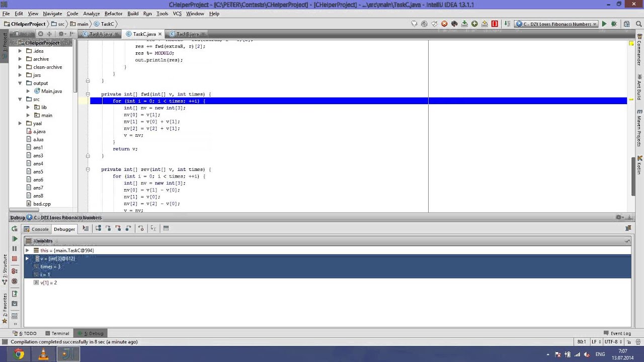Click UTF-8 encoding in status bar
The height and width of the screenshot is (362, 644).
(613, 341)
